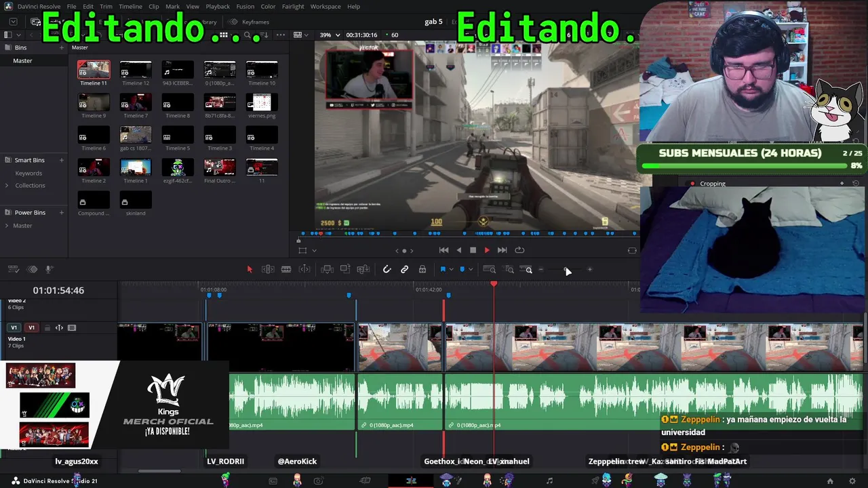The width and height of the screenshot is (868, 488).
Task: Open the Trim menu
Action: [x=106, y=6]
